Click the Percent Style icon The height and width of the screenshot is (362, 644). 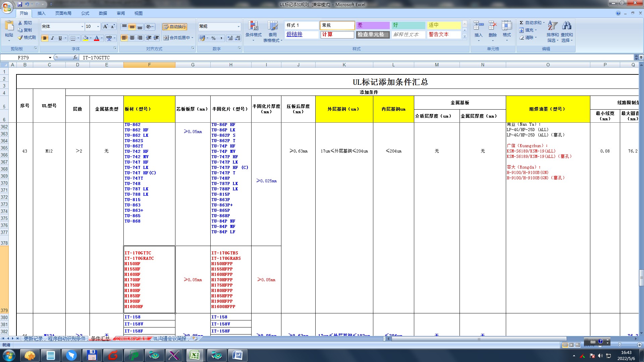coord(213,38)
